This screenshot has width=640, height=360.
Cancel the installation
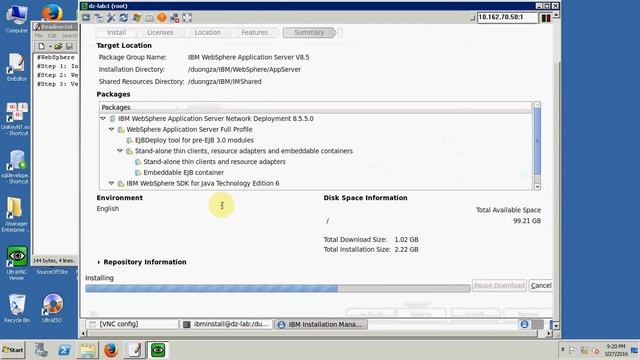tap(541, 285)
